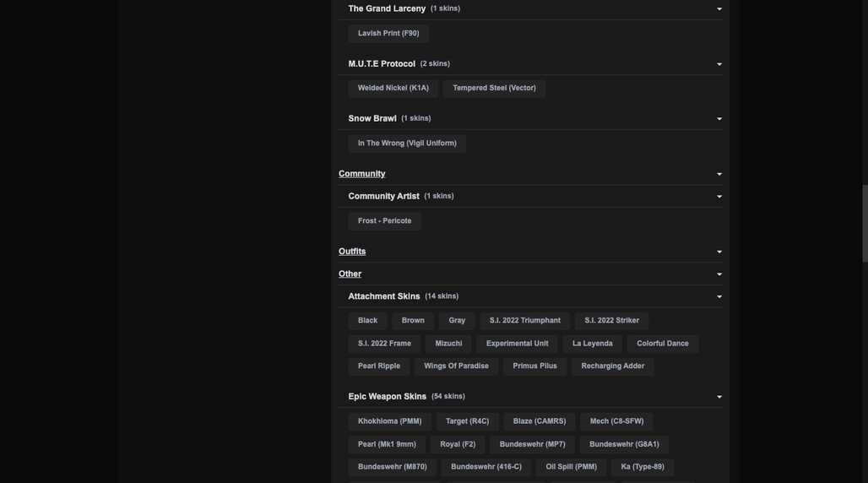Screen dimensions: 868x483
Task: Choose the Welded Nickel (K1A) skin
Action: (393, 88)
